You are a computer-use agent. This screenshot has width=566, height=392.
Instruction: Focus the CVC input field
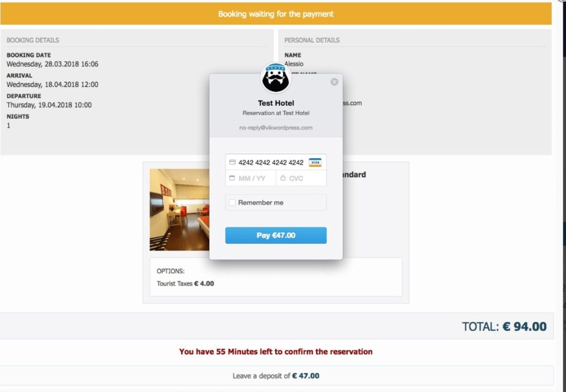pyautogui.click(x=301, y=179)
